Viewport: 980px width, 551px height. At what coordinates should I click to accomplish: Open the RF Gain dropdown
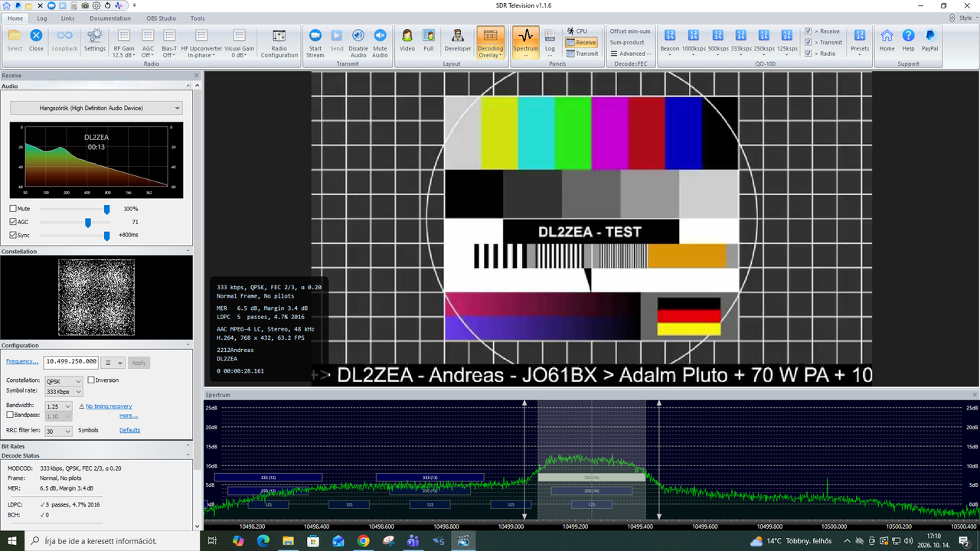(x=123, y=43)
